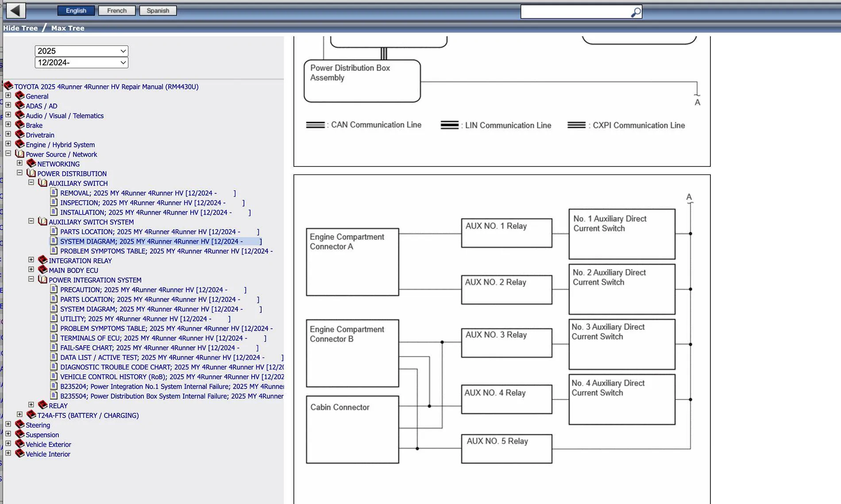841x504 pixels.
Task: Collapse the Power Source / Network node
Action: pos(8,154)
